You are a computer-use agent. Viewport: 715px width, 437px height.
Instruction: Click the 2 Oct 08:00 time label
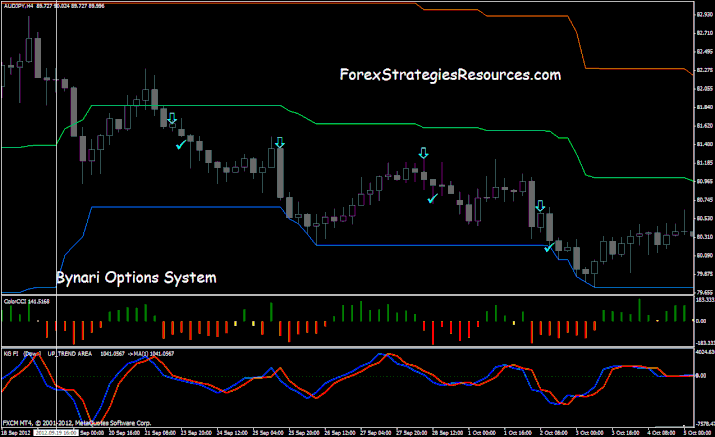pos(554,432)
